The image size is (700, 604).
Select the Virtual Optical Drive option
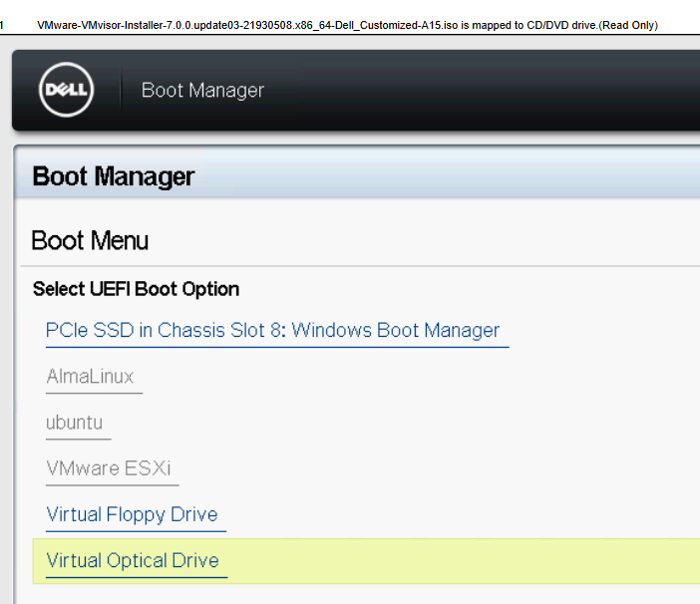point(133,560)
